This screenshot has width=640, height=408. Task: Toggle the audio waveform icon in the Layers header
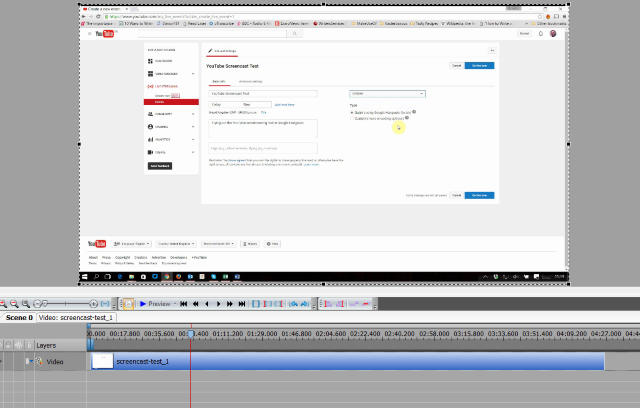(19, 346)
